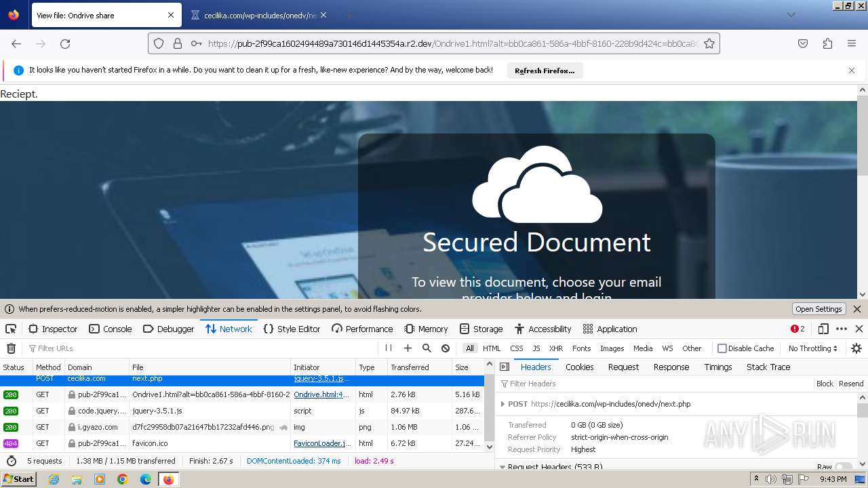Switch to the Console panel

110,329
